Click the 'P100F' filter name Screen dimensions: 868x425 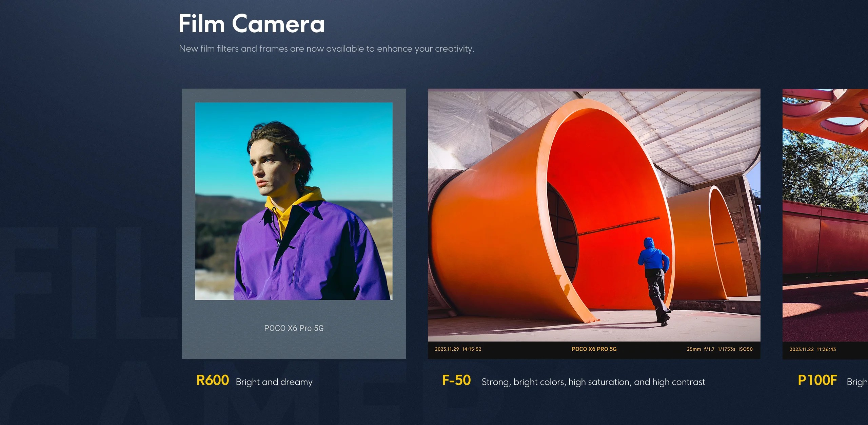tap(817, 380)
